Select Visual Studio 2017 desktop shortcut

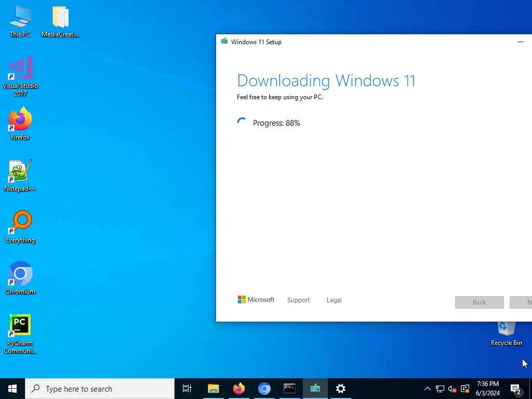20,76
